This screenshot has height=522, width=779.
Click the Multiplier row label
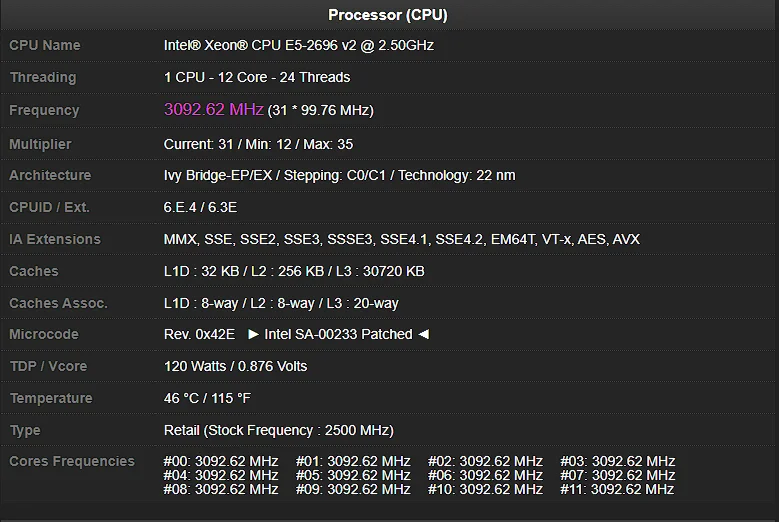click(x=40, y=144)
